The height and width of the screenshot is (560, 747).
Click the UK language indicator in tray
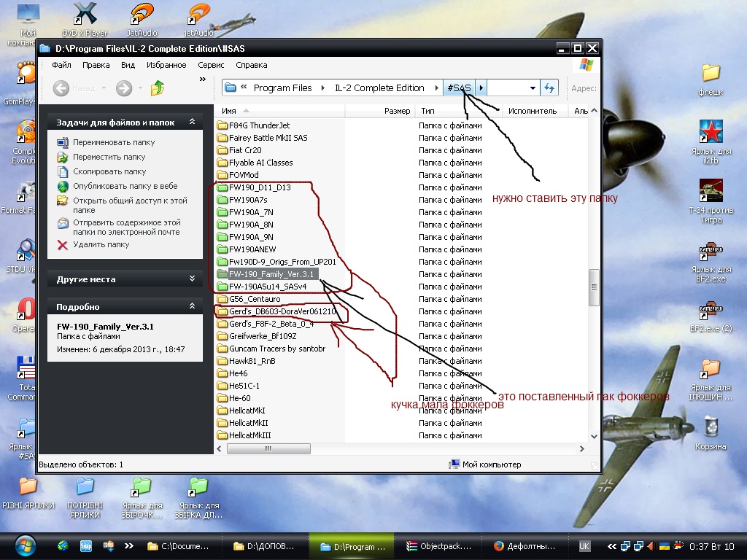pos(584,546)
